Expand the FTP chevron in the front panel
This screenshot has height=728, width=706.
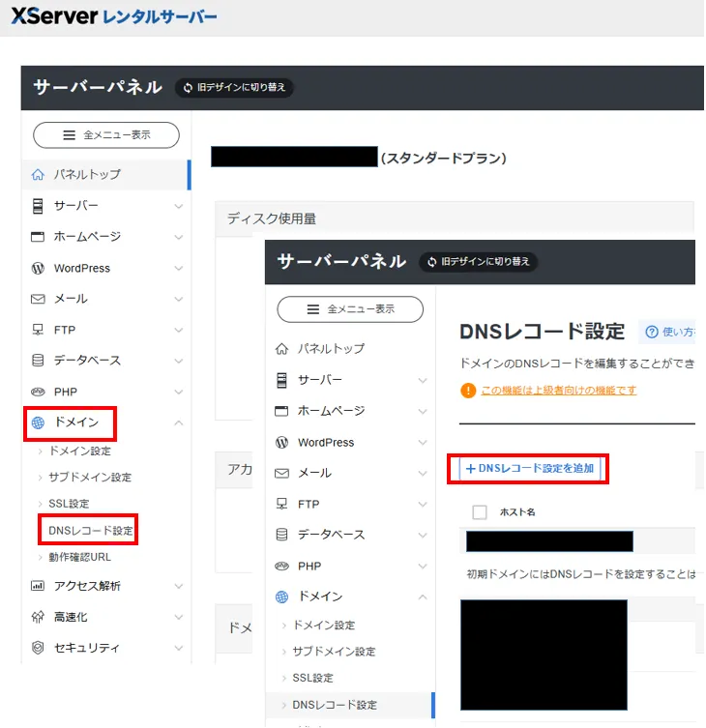click(x=423, y=504)
